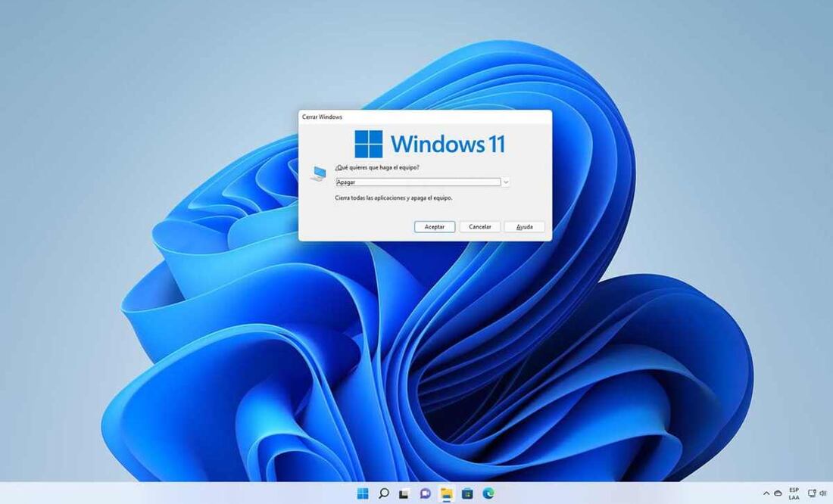This screenshot has width=833, height=504.
Task: Open File Explorer
Action: point(447,492)
